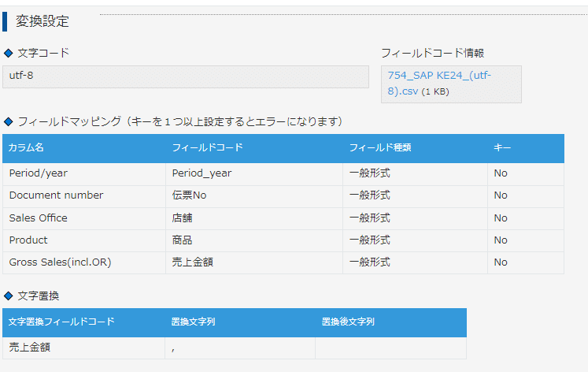Viewport: 588px width, 372px height.
Task: Click the フィールドコード情報 label
Action: click(433, 53)
